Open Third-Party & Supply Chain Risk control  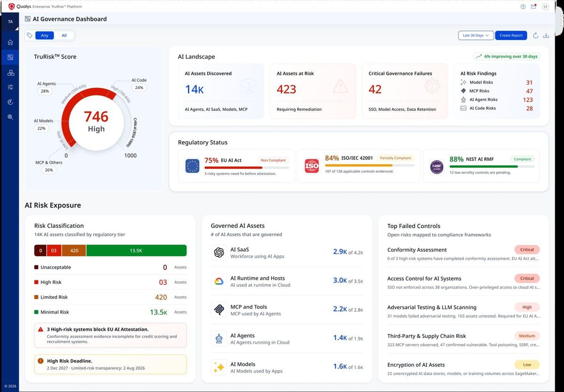click(463, 339)
